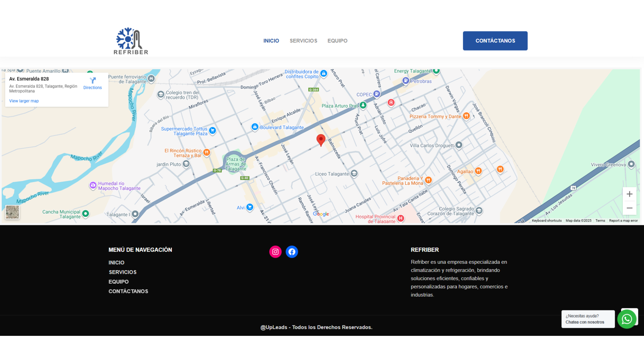This screenshot has width=644, height=362.
Task: Click the Plaza Arturo Prat park marker
Action: coord(363,105)
